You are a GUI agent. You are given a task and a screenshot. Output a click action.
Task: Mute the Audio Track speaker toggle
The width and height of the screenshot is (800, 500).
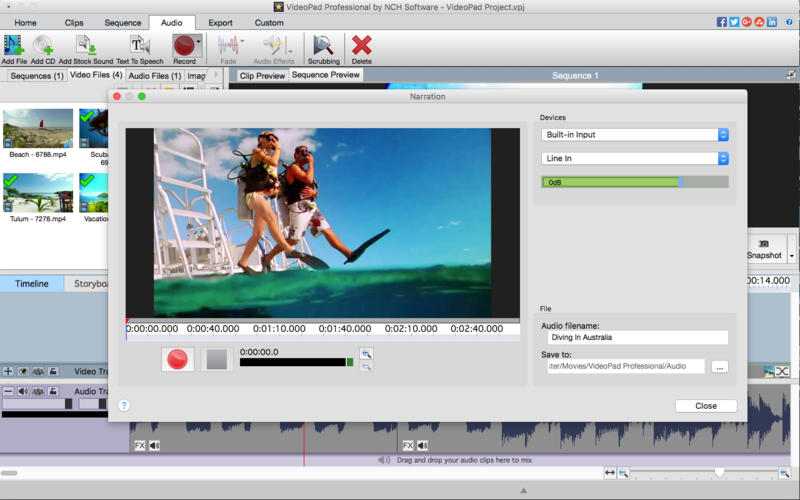coord(23,391)
